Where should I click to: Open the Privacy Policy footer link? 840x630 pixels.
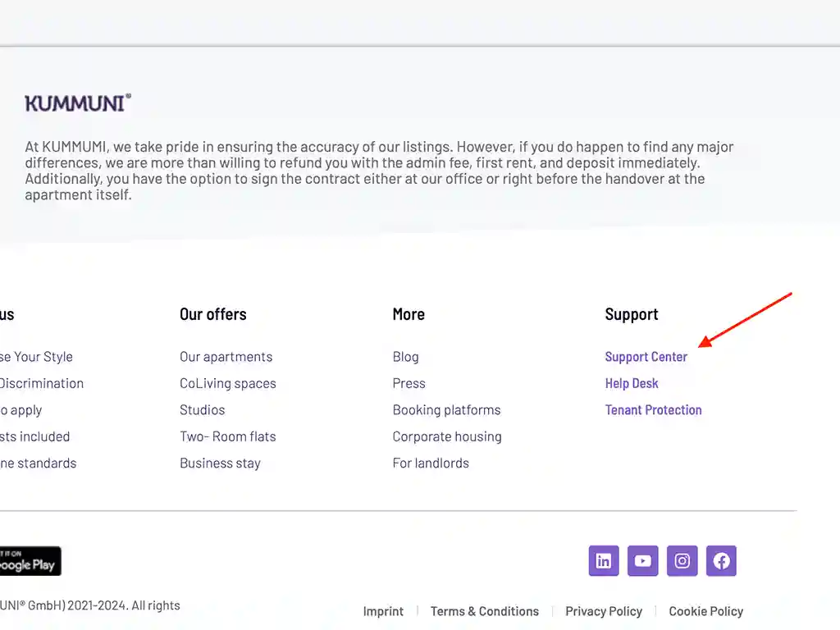click(x=603, y=611)
